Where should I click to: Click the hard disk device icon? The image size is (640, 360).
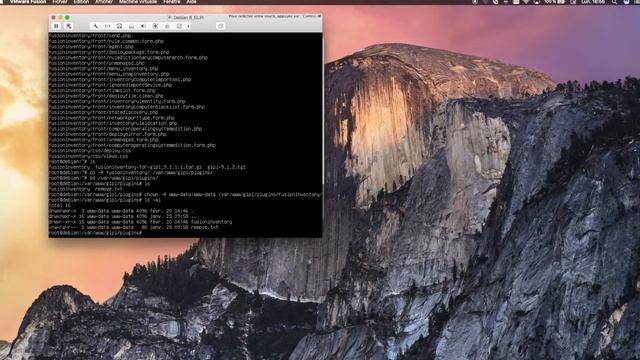(x=119, y=26)
